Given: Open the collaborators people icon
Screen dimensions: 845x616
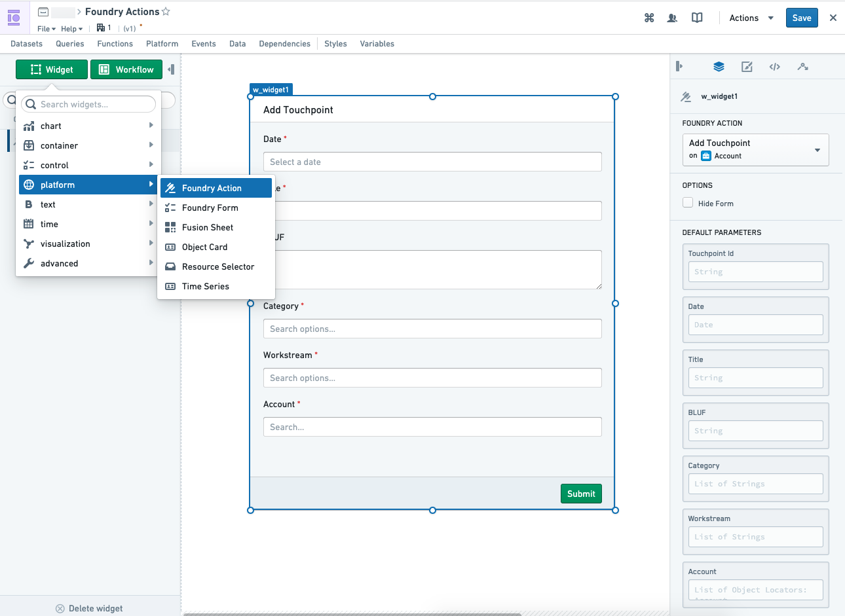Looking at the screenshot, I should 672,18.
